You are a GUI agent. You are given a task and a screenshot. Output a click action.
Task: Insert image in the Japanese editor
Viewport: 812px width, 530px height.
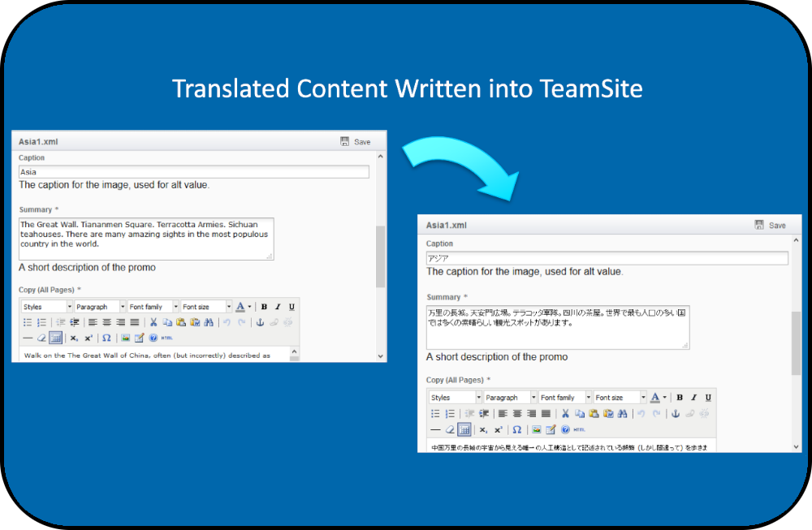[537, 429]
